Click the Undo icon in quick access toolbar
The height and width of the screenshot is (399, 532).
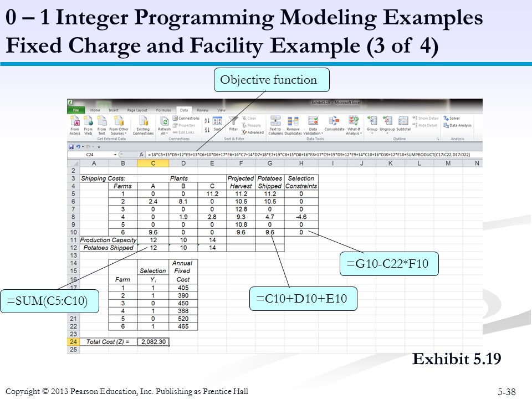pos(78,146)
